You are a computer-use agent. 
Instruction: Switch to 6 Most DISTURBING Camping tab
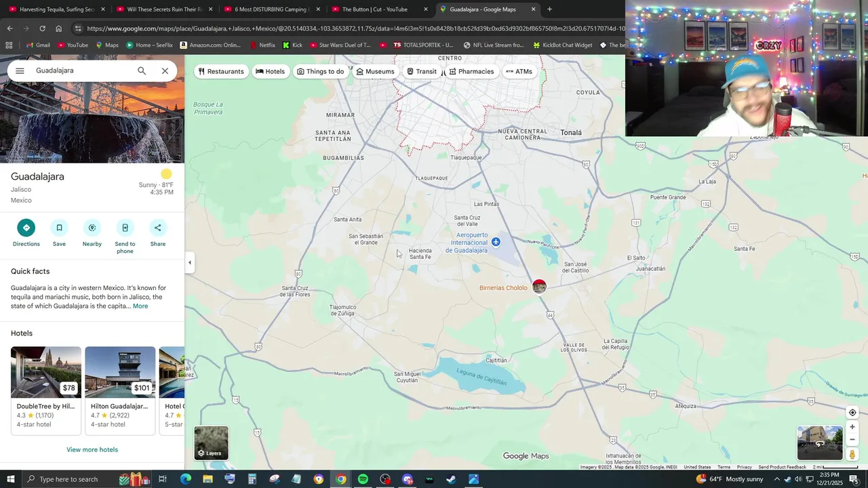pos(271,9)
